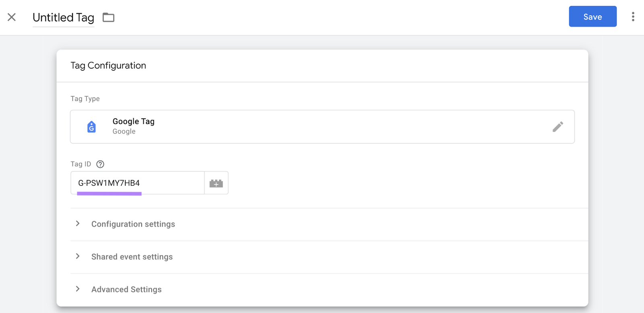Viewport: 644px width, 313px height.
Task: Click the folder icon next to tag name
Action: point(107,17)
